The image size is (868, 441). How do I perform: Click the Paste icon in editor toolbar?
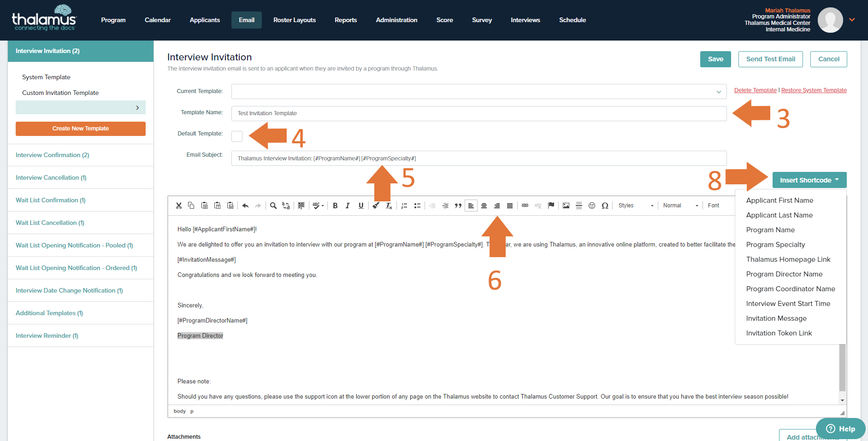tap(204, 206)
